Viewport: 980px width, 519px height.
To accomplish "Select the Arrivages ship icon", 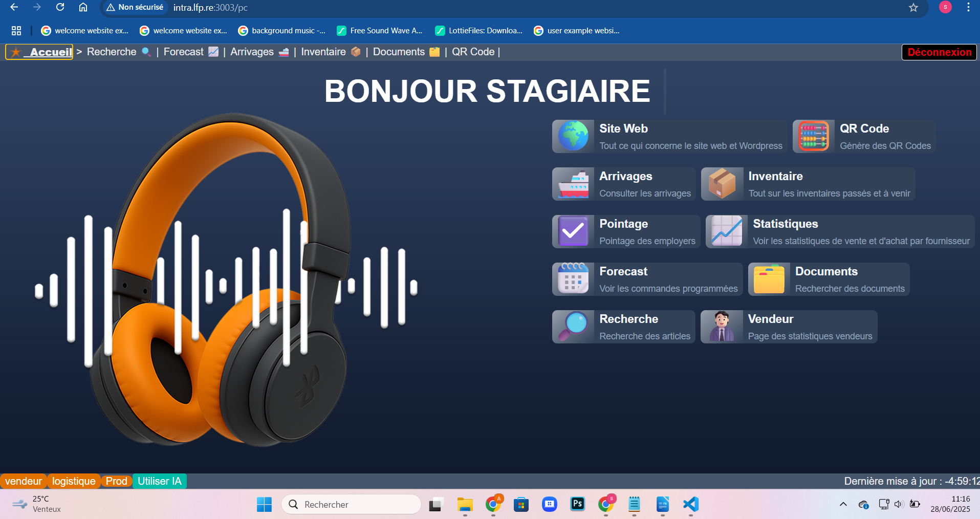I will [x=572, y=184].
